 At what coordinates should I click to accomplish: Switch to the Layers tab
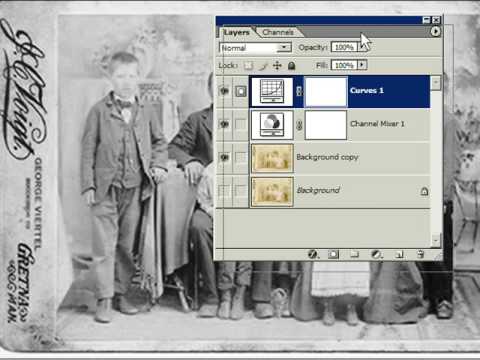pyautogui.click(x=236, y=32)
